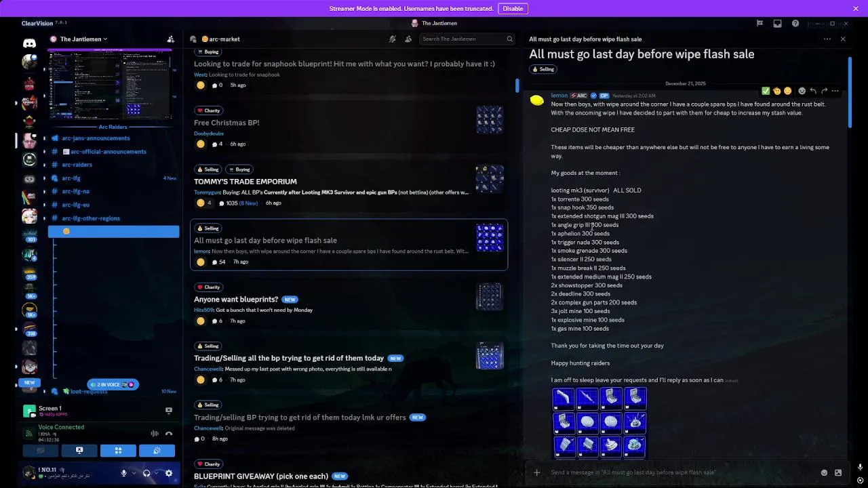Open the soundboard button in voice panel
Screen dimensions: 868x488
(157, 450)
